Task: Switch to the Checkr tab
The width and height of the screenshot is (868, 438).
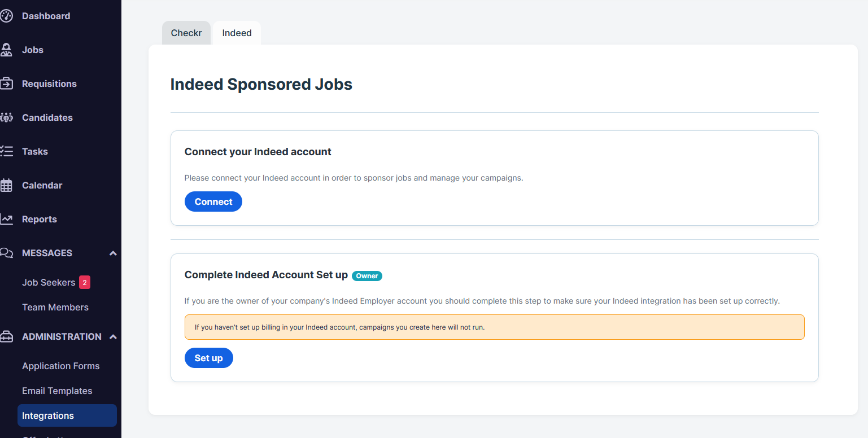Action: tap(186, 33)
